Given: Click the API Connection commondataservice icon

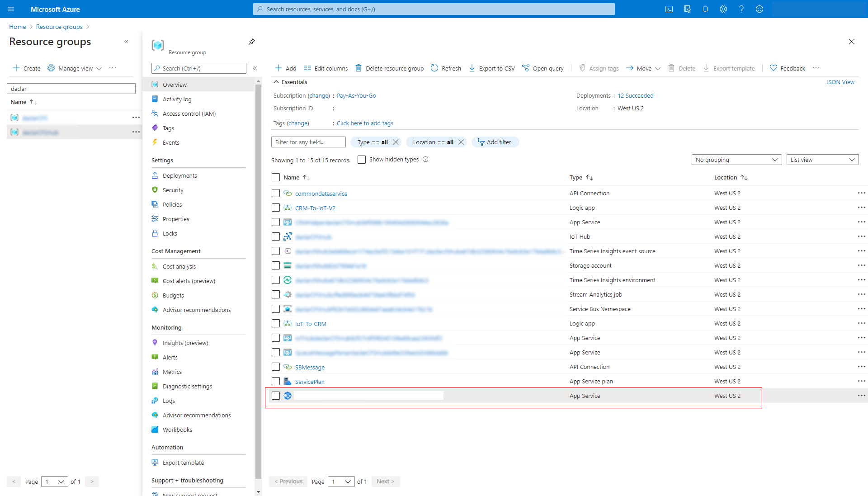Looking at the screenshot, I should coord(287,193).
